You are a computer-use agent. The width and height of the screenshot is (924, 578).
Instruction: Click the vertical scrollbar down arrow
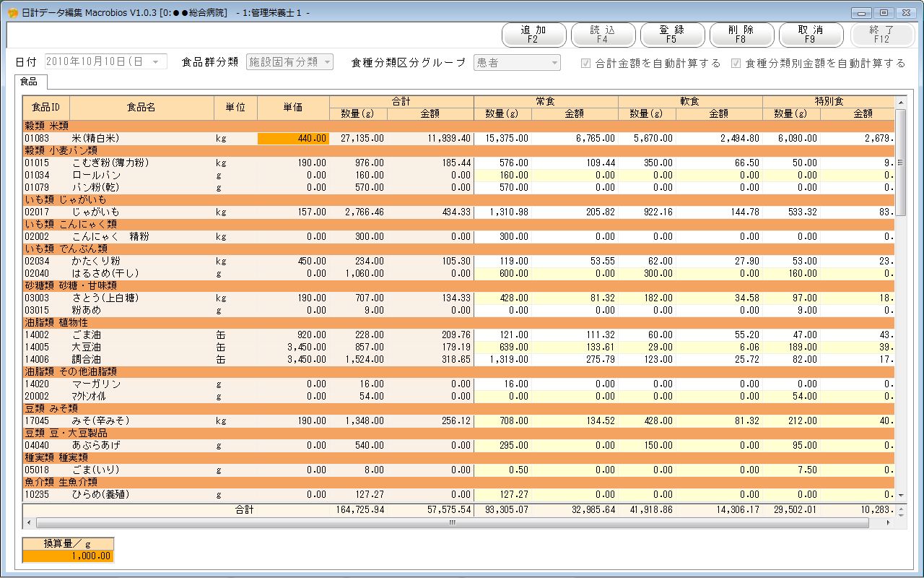[900, 496]
